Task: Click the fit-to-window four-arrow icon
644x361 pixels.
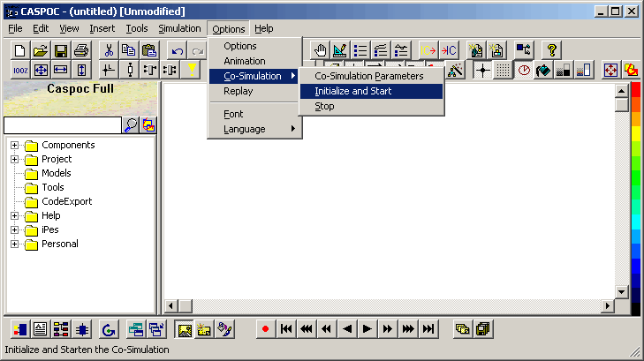Action: pos(41,70)
